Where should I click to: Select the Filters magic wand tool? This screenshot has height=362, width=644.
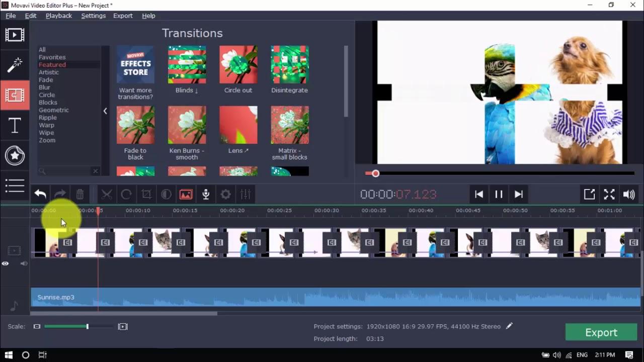pos(15,64)
